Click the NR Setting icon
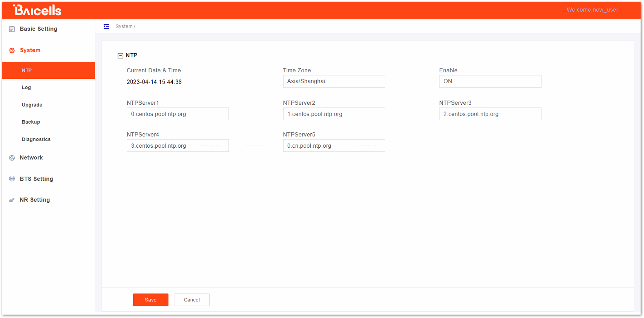This screenshot has height=318, width=644. tap(12, 200)
